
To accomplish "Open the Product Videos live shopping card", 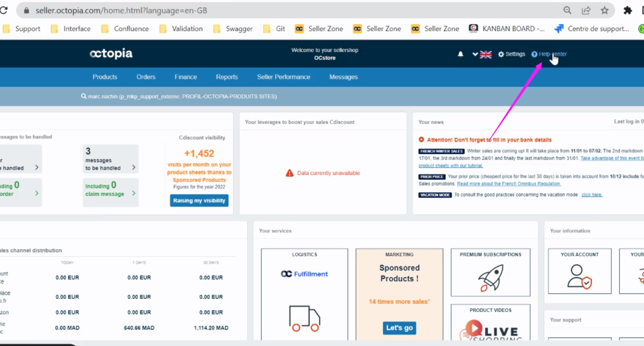I will (491, 323).
